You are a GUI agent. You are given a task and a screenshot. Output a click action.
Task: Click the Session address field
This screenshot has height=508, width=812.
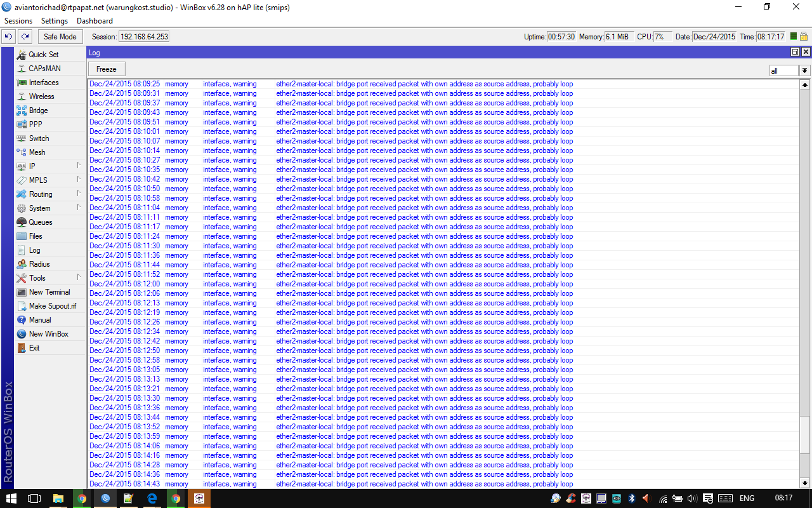coord(143,36)
